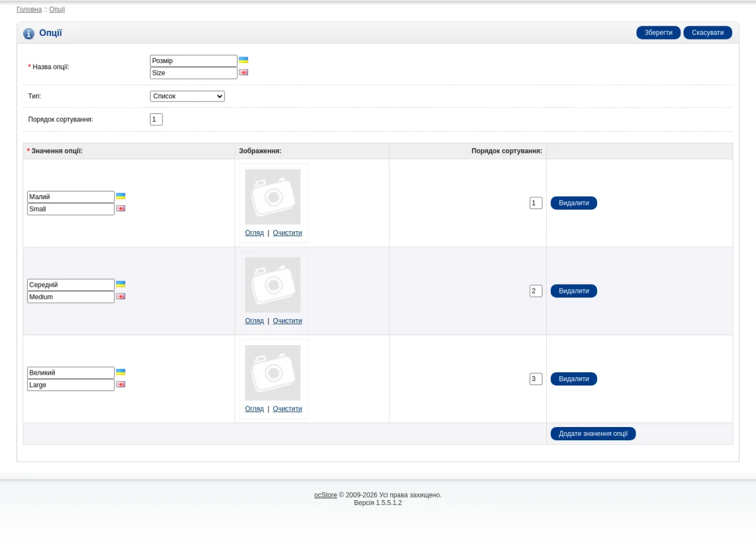756x541 pixels.
Task: Focus sort order field for Medium value
Action: point(535,291)
